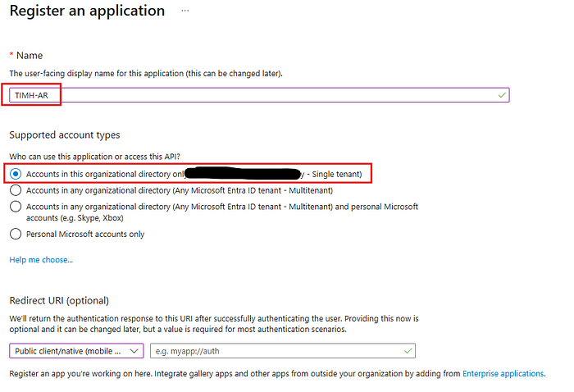Screen dimensions: 574x392
Task: Select the Multitenant-only organizational directory radio button
Action: pos(16,190)
